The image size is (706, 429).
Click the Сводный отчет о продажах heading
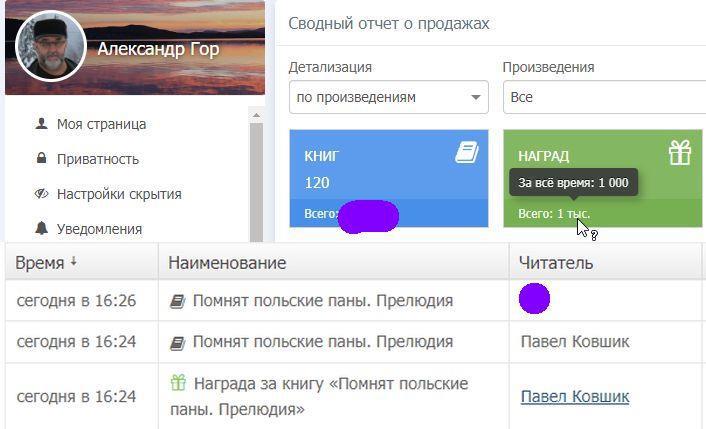[x=389, y=23]
